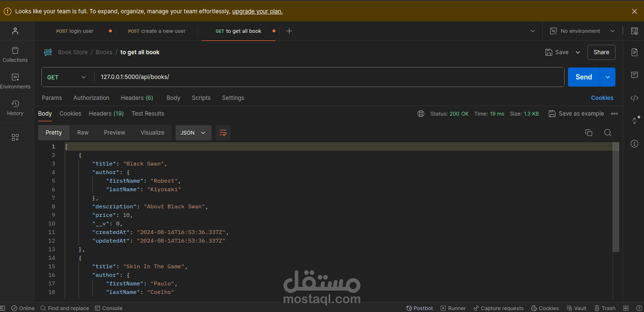
Task: Open the Console in status bar
Action: (108, 308)
